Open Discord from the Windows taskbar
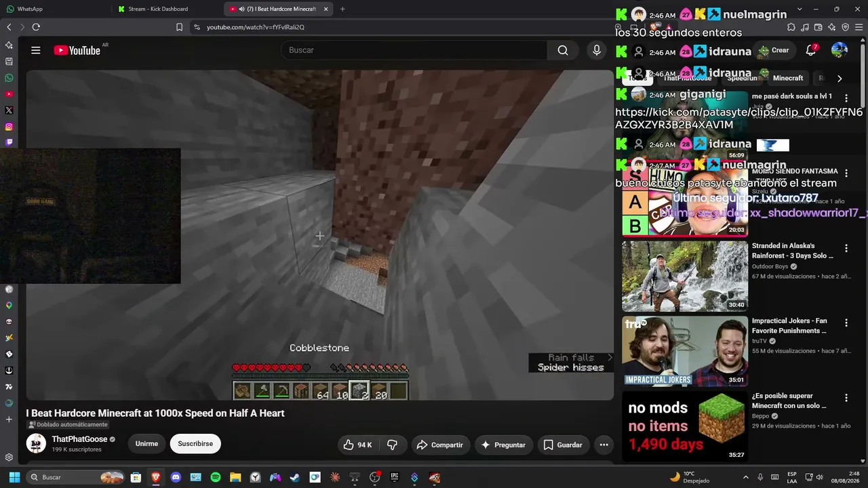The width and height of the screenshot is (868, 488). (176, 477)
